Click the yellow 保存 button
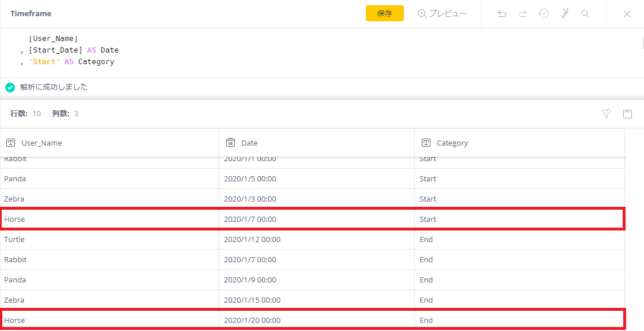The width and height of the screenshot is (644, 331). (385, 13)
